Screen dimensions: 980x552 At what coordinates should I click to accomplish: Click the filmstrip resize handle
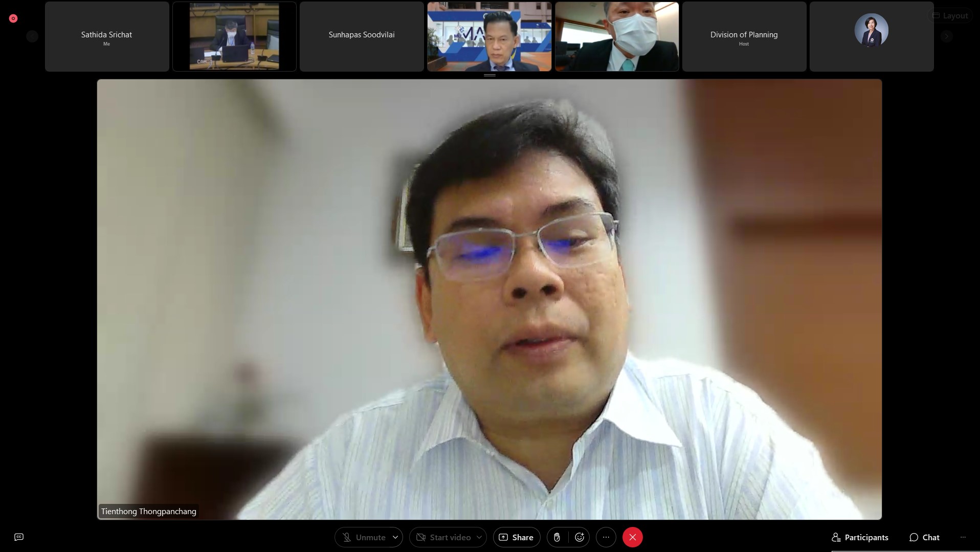click(x=489, y=75)
